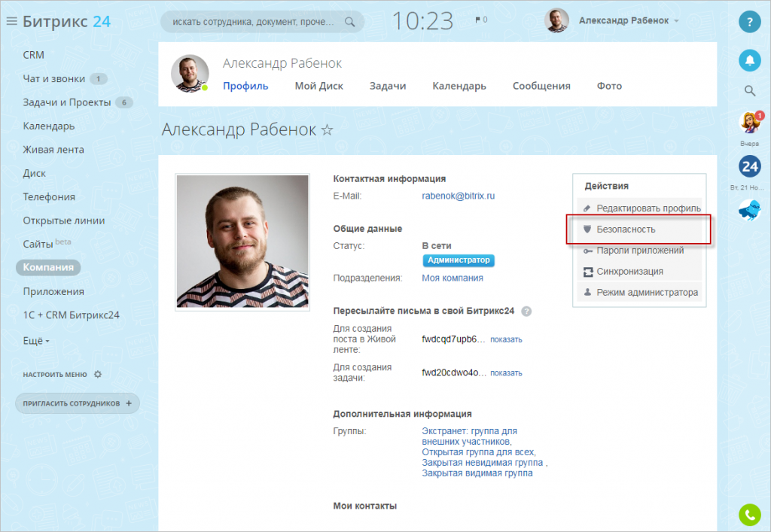Viewport: 771px width, 532px height.
Task: Open Задачи и Проекты in the sidebar
Action: click(67, 102)
